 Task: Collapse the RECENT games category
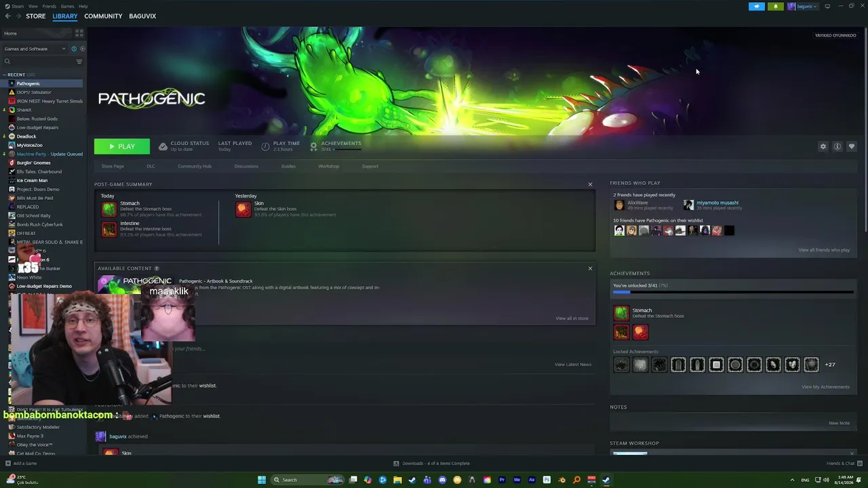click(5, 75)
